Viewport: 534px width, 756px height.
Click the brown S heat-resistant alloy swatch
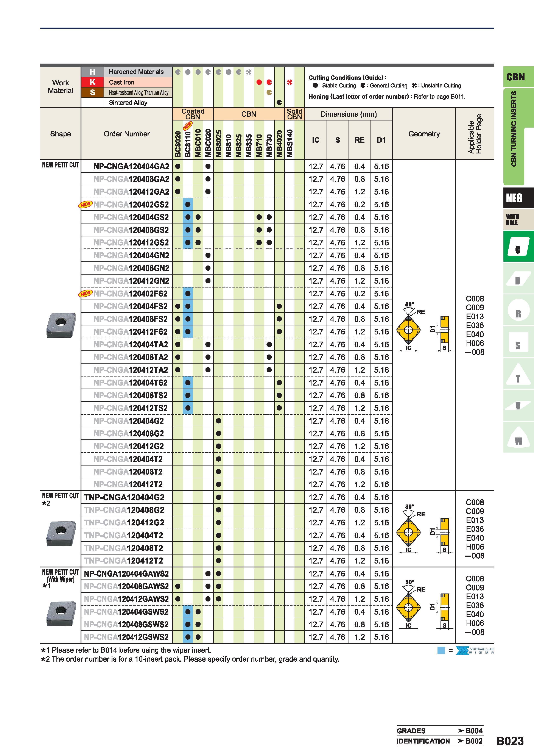tap(92, 92)
